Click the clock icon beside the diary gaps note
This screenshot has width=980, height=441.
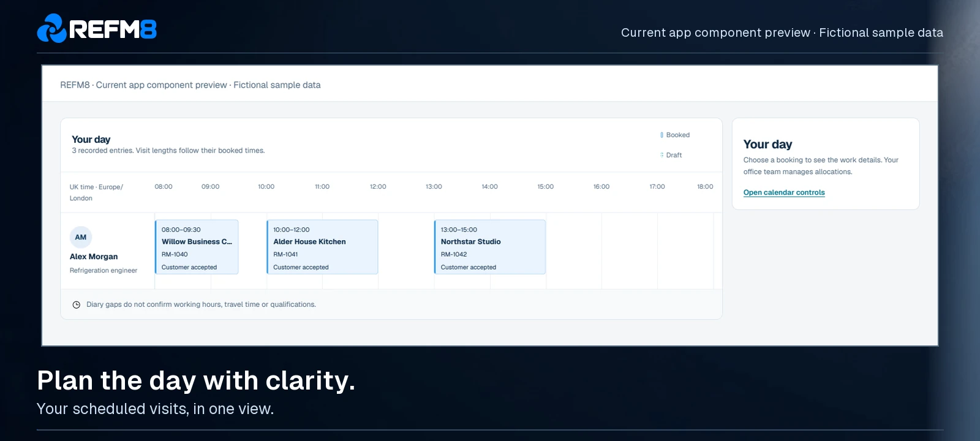77,304
